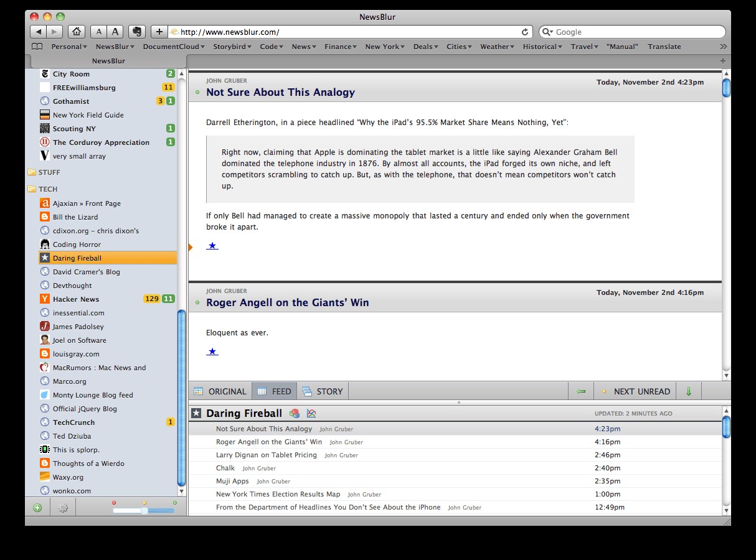Toggle read dot on Not Sure About This Analogy
This screenshot has width=756, height=560.
pyautogui.click(x=197, y=93)
